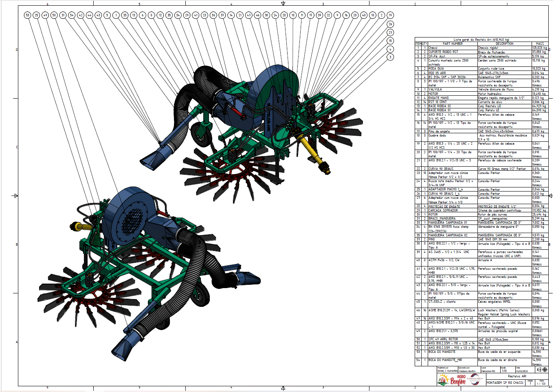Click the 'Rotor de pás curvas' description
The width and height of the screenshot is (554, 392).
pos(505,214)
